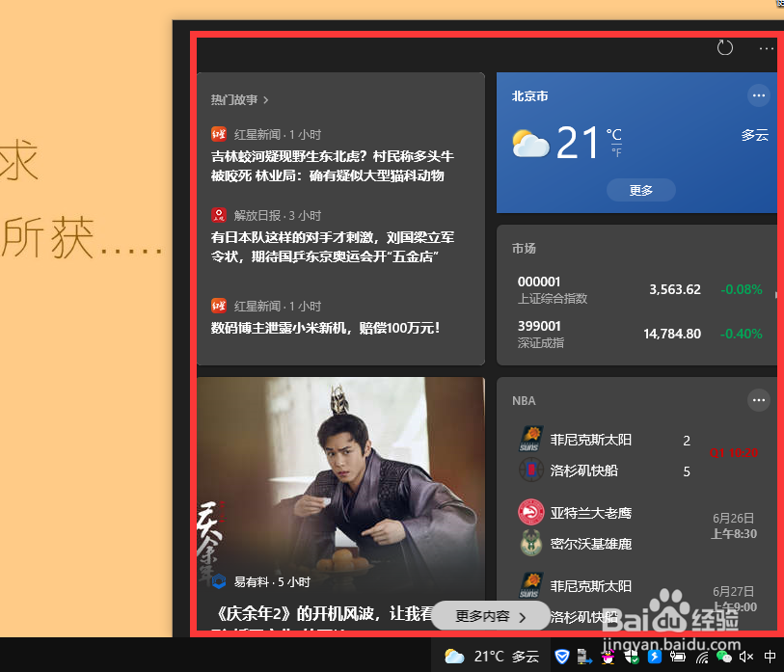This screenshot has width=784, height=672.
Task: Click the 亚特兰大老鹰 (Hawks) team logo
Action: tap(530, 512)
